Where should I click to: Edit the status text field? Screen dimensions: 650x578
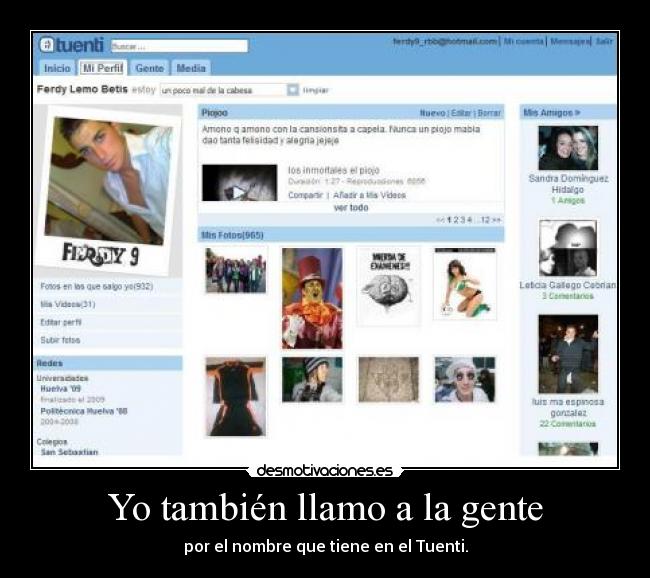coord(223,90)
